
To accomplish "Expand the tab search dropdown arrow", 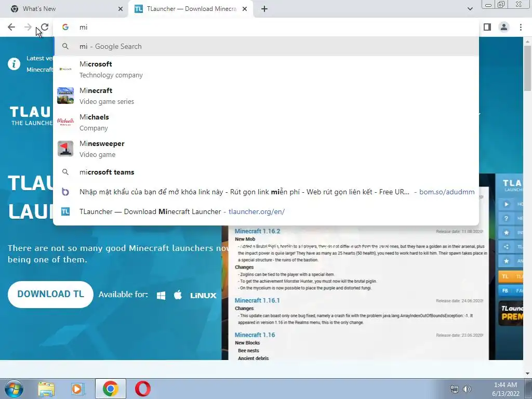I will pyautogui.click(x=470, y=9).
